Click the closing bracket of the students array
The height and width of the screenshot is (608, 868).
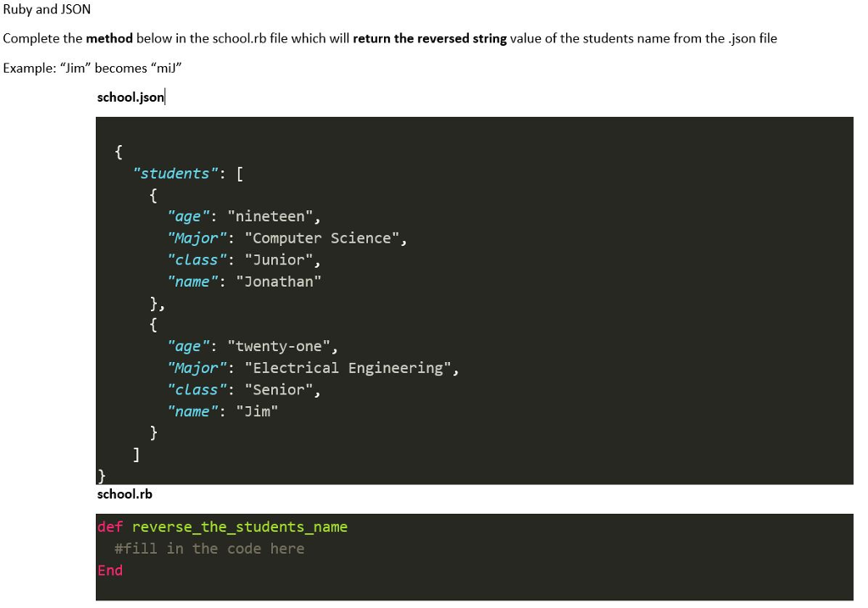138,454
